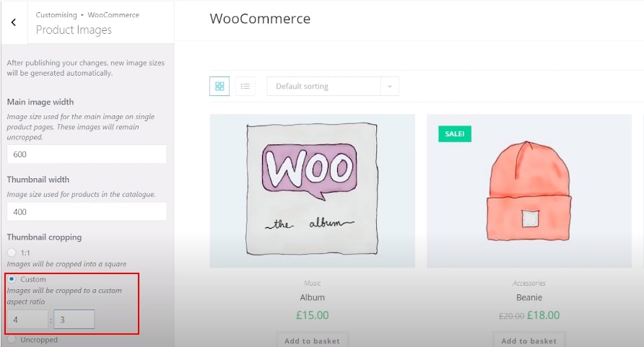644x347 pixels.
Task: Switch to grid view layout icon
Action: (219, 86)
